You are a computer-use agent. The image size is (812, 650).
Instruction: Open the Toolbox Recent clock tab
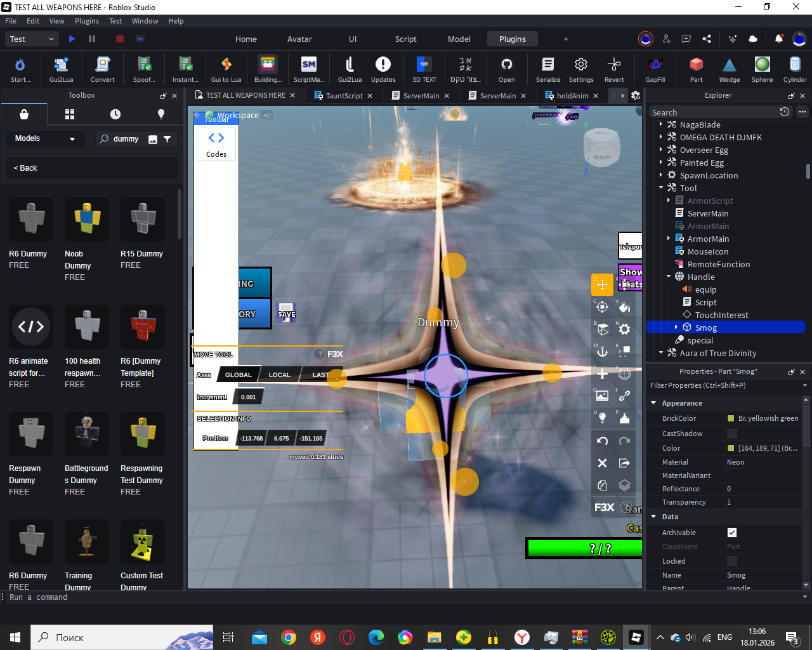point(115,114)
